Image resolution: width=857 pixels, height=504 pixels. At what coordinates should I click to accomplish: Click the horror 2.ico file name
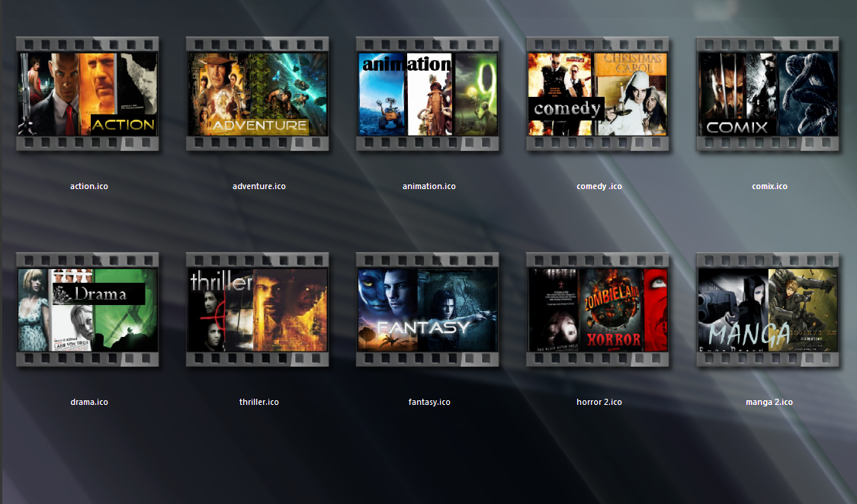coord(599,403)
